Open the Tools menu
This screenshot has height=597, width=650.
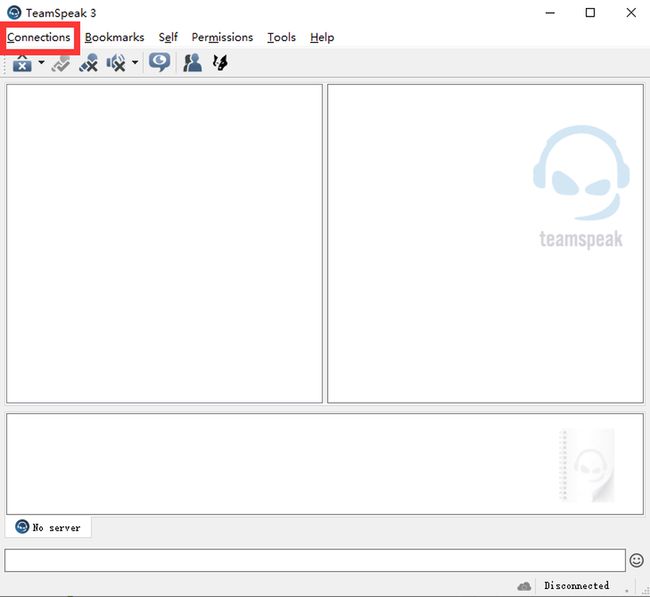281,37
